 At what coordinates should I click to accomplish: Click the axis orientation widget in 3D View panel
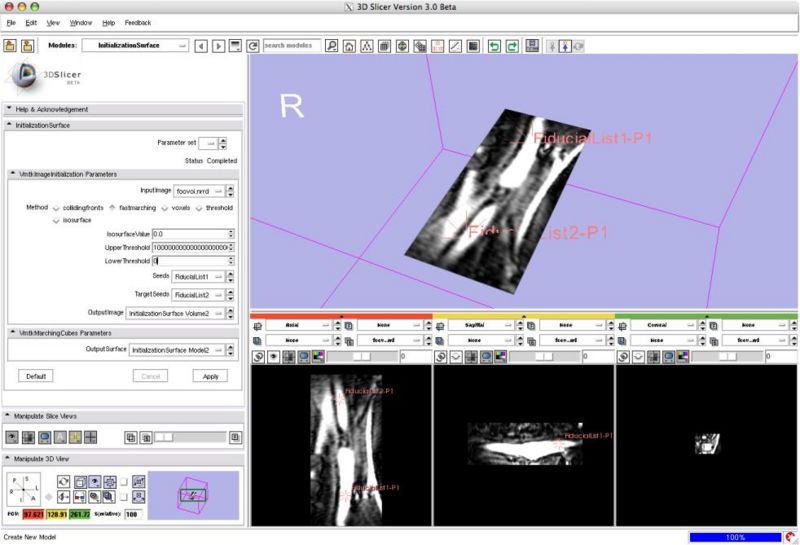(23, 490)
